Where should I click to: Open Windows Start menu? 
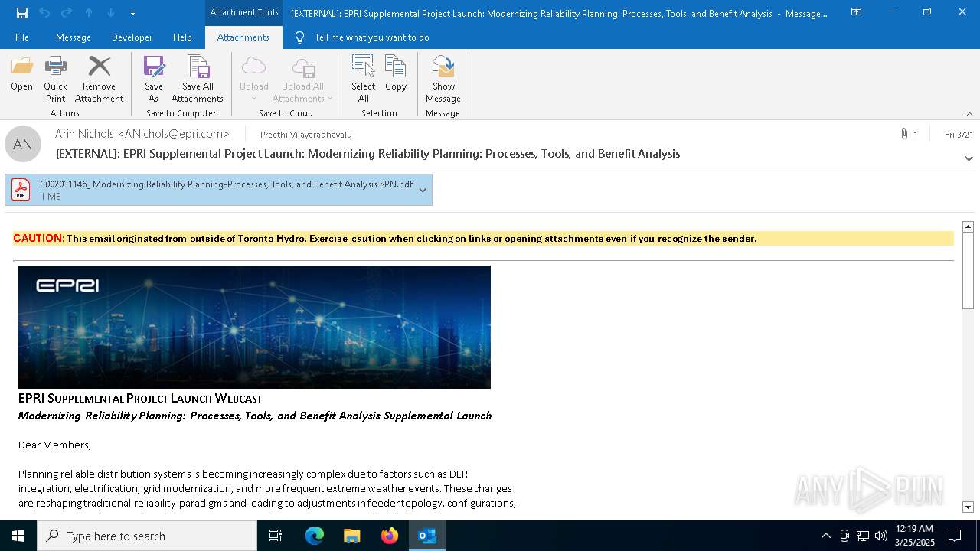[18, 536]
